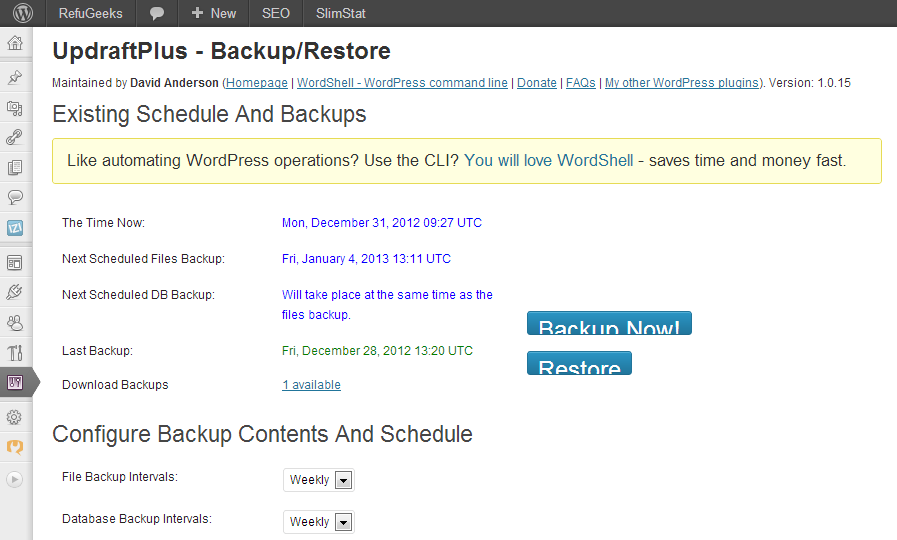Open the Dashboard home icon

pos(15,43)
